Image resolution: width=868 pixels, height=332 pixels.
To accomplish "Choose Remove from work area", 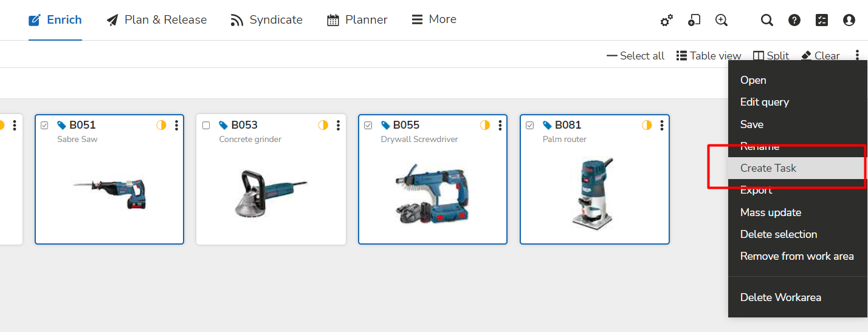I will point(797,256).
